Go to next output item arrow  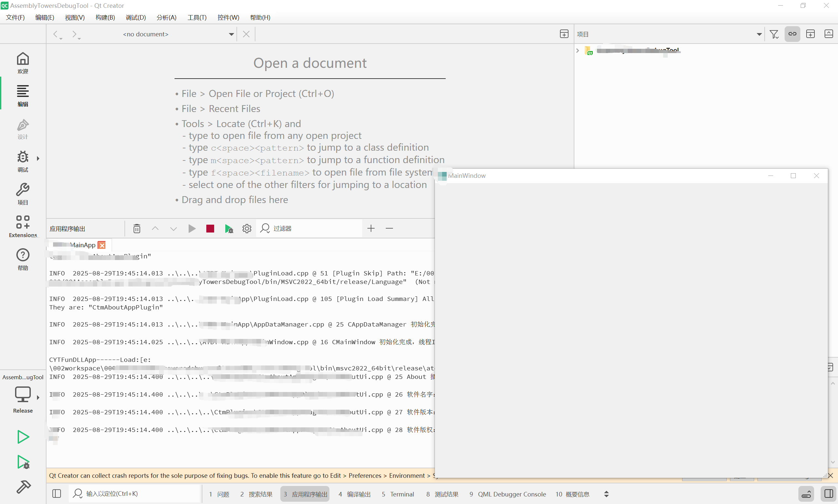click(x=174, y=229)
